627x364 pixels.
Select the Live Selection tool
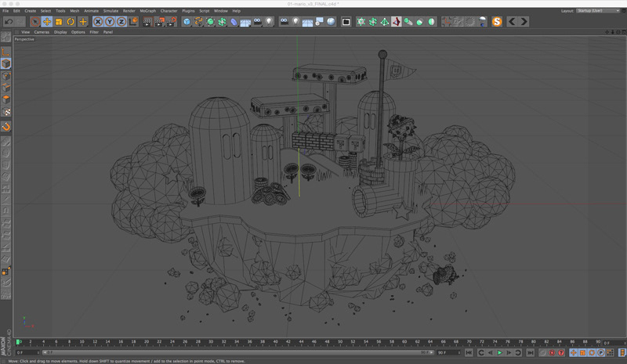coord(35,22)
